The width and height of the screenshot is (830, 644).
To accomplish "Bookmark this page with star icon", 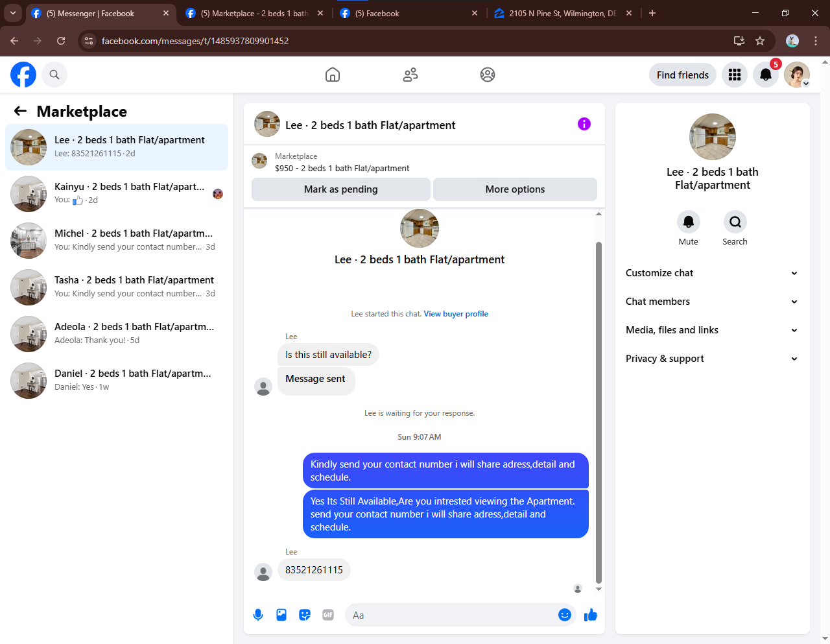I will click(x=760, y=41).
